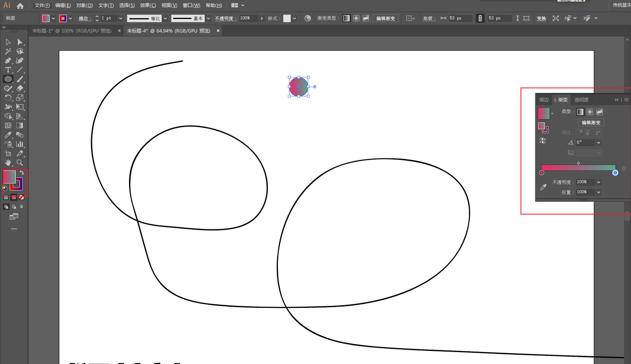631x364 pixels.
Task: Select the Direct Selection tool
Action: point(20,42)
